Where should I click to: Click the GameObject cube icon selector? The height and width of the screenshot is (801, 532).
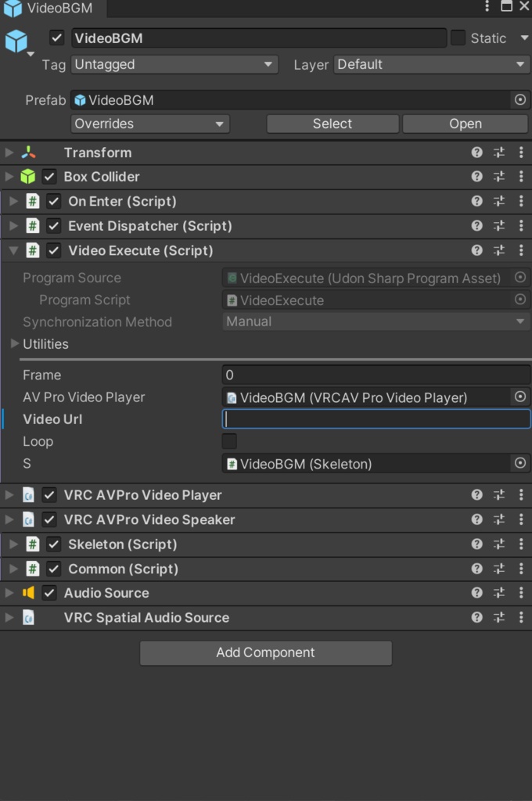[x=19, y=42]
